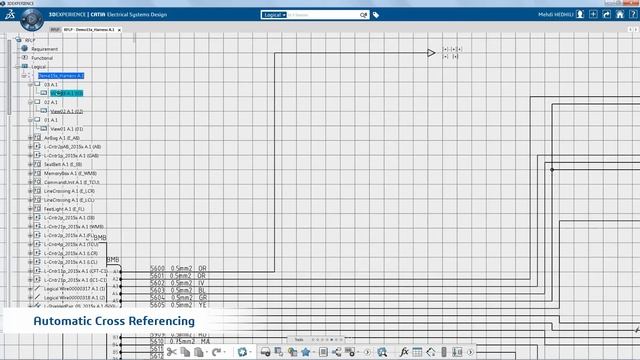Click the tree panel vertical scrollbar
Screen dimensions: 640x360
pyautogui.click(x=9, y=78)
